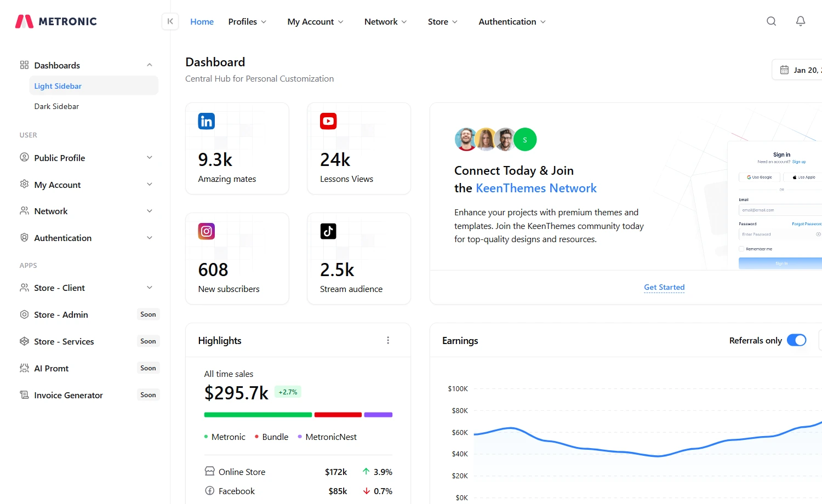Click the Instagram icon on the 608 card

click(207, 231)
